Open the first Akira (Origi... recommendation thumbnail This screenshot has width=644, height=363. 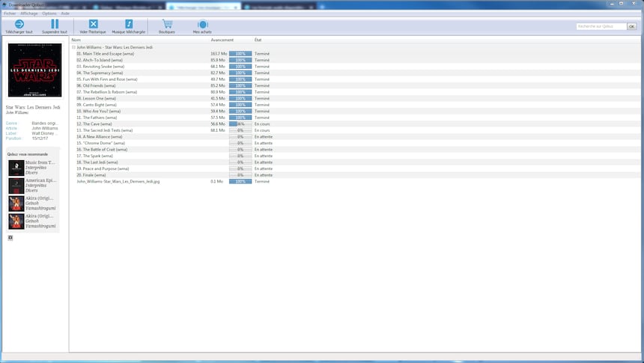(x=16, y=204)
